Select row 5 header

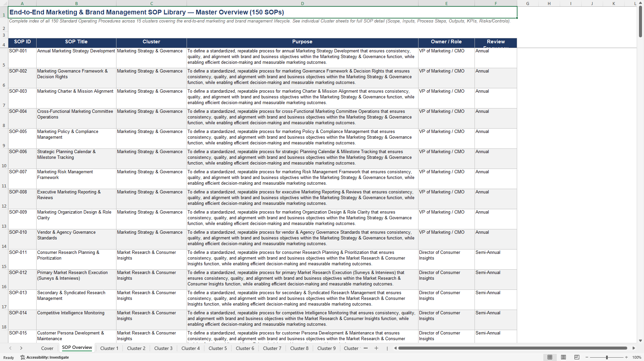click(4, 58)
